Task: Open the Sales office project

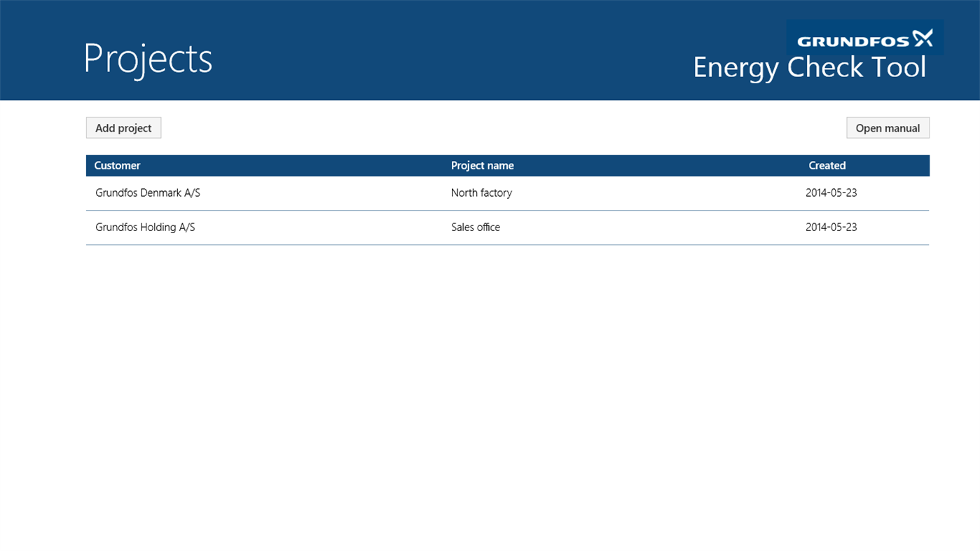Action: [476, 227]
